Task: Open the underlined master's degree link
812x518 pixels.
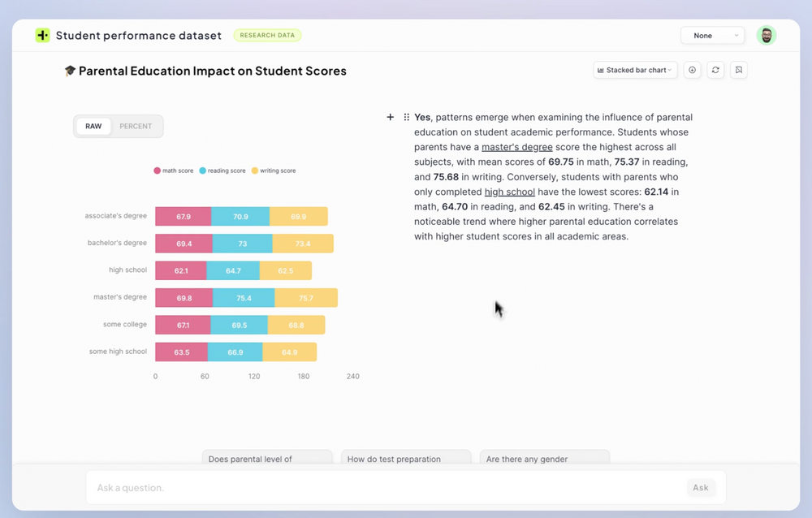Action: pos(516,147)
